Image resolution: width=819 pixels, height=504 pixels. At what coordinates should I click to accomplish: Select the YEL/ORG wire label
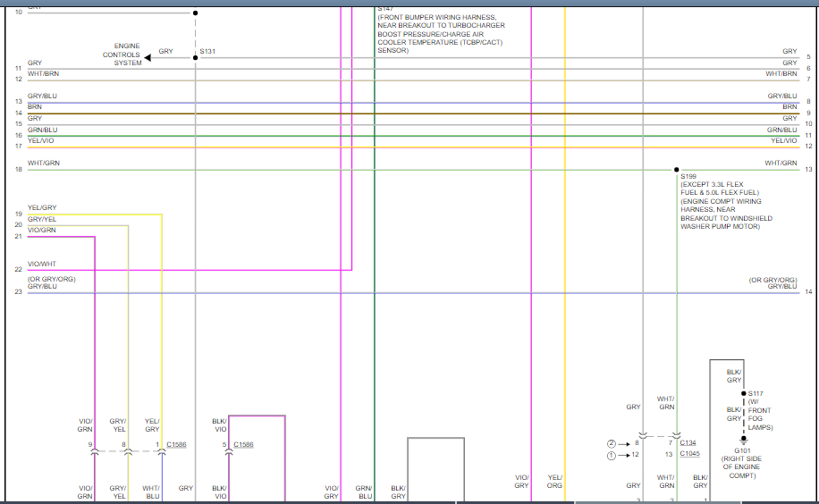(x=554, y=481)
